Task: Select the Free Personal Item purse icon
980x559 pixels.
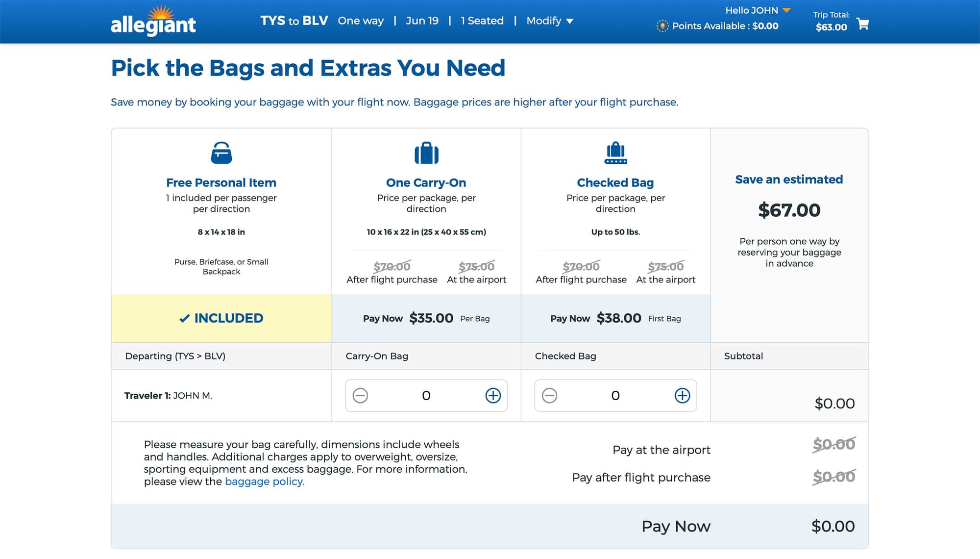Action: click(221, 152)
